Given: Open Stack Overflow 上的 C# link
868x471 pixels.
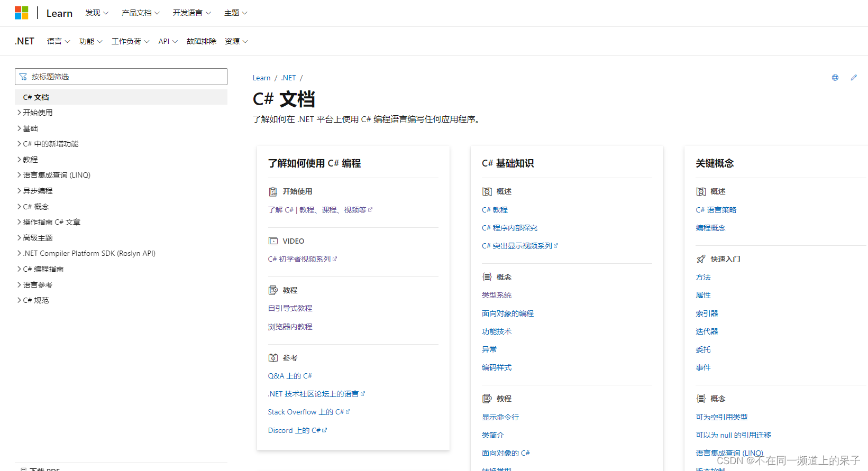Looking at the screenshot, I should [x=309, y=412].
